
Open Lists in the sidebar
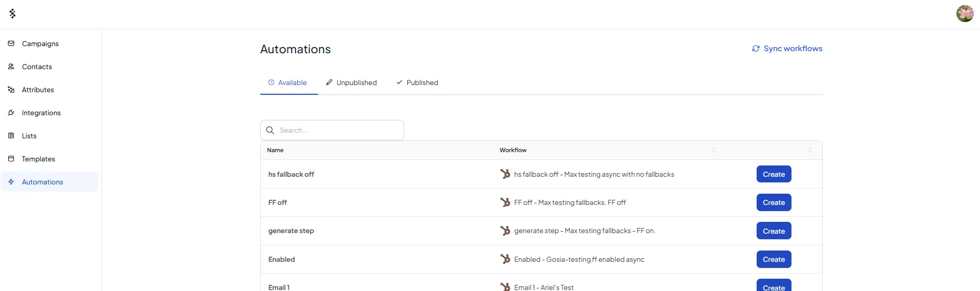coord(49,136)
